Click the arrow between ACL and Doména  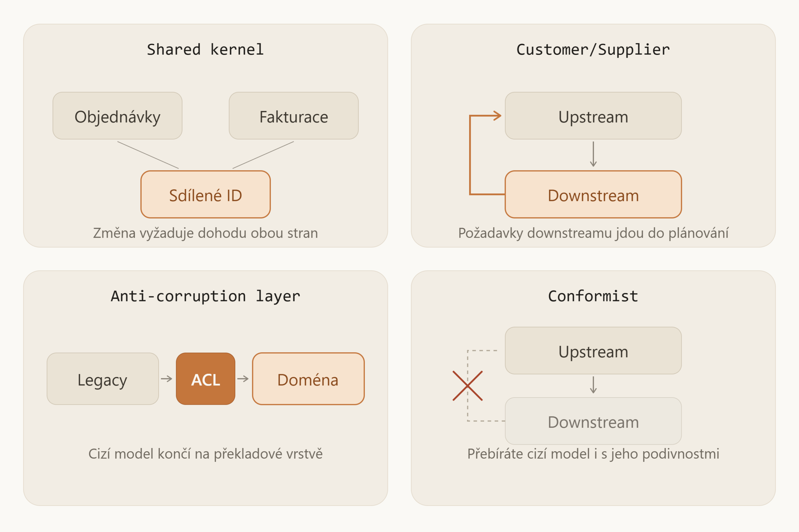[243, 379]
